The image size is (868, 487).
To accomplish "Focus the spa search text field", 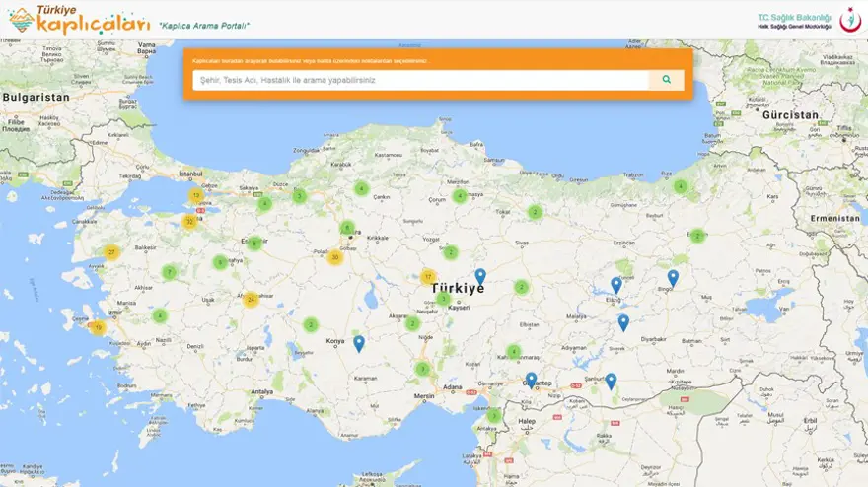I will pyautogui.click(x=420, y=80).
